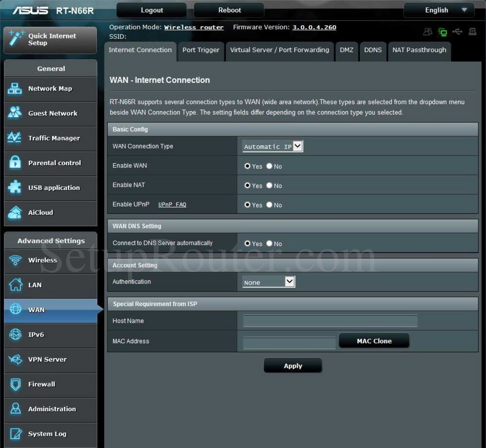This screenshot has height=448, width=486.
Task: Click the MAC Clone button
Action: tap(374, 341)
